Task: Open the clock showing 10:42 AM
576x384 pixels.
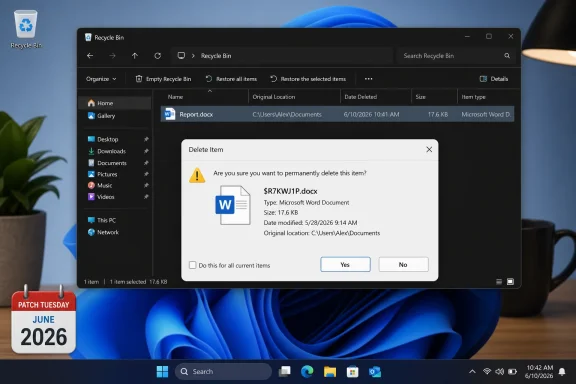Action: point(539,372)
